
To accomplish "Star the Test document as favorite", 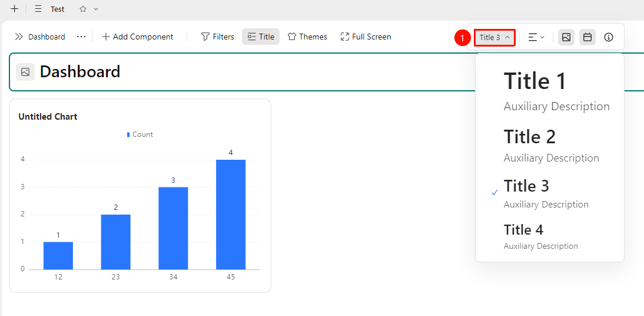I will click(83, 9).
